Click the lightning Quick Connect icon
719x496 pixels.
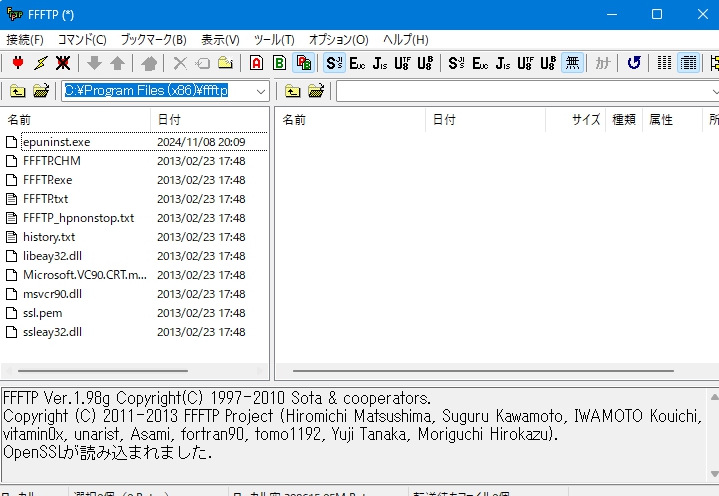40,63
